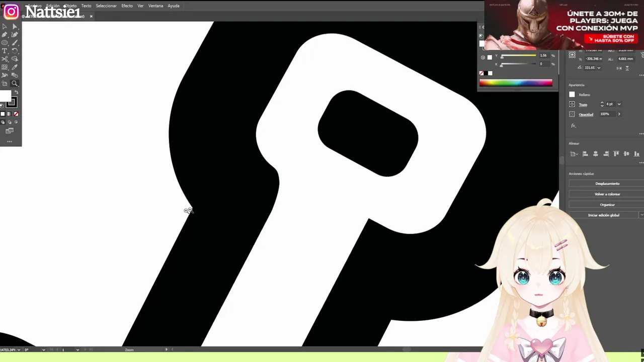Click the Y yellow color slider
Image resolution: width=644 pixels, height=362 pixels.
519,55
